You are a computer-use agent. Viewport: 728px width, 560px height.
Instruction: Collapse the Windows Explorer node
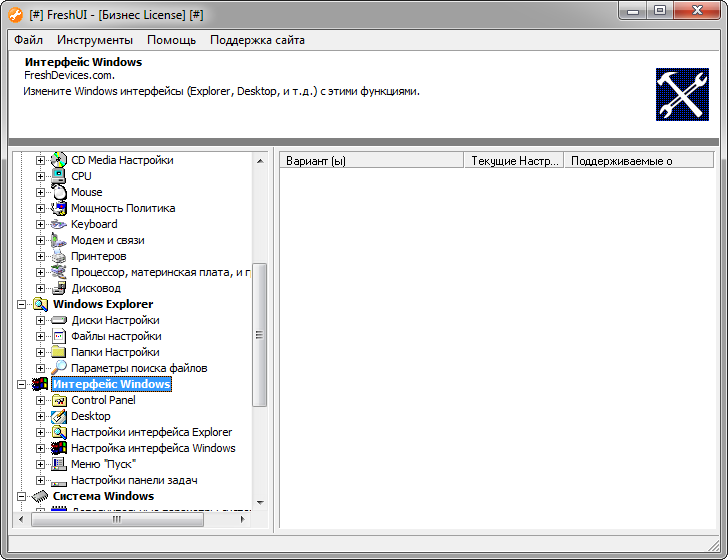(x=21, y=305)
